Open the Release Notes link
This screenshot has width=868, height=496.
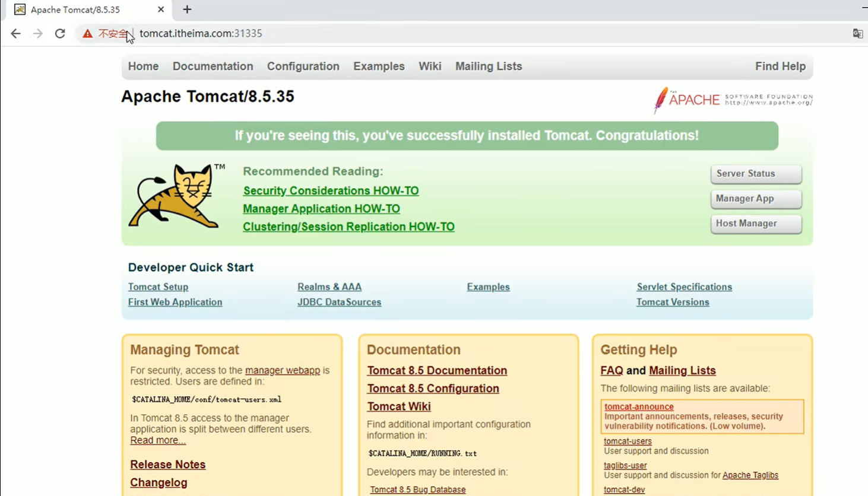click(x=168, y=465)
